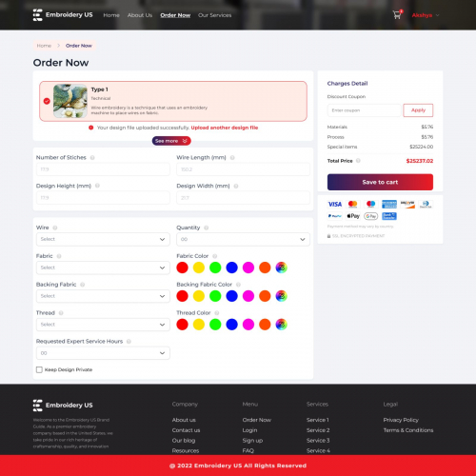Click the American Express payment icon
Image resolution: width=476 pixels, height=476 pixels.
[389, 204]
